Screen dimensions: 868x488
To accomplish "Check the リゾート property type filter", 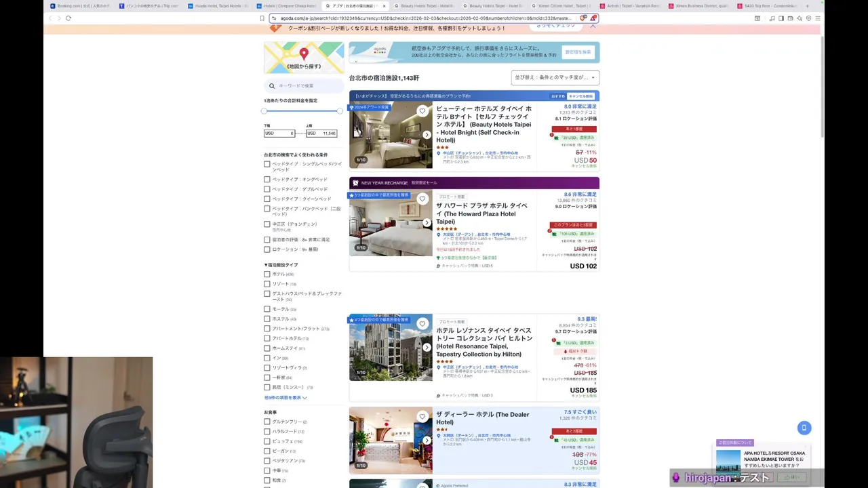I will [x=267, y=284].
